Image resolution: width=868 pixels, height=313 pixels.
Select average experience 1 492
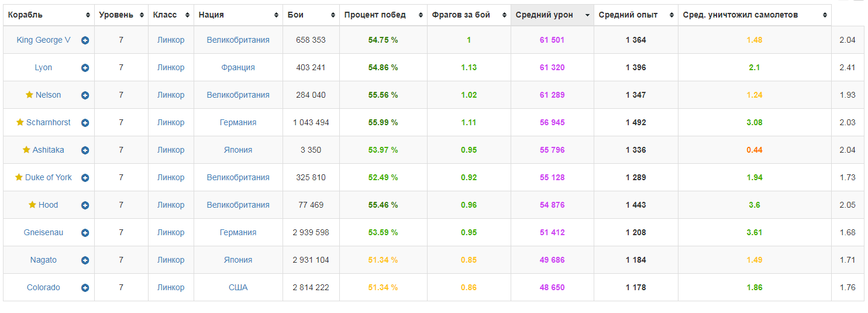coord(636,123)
